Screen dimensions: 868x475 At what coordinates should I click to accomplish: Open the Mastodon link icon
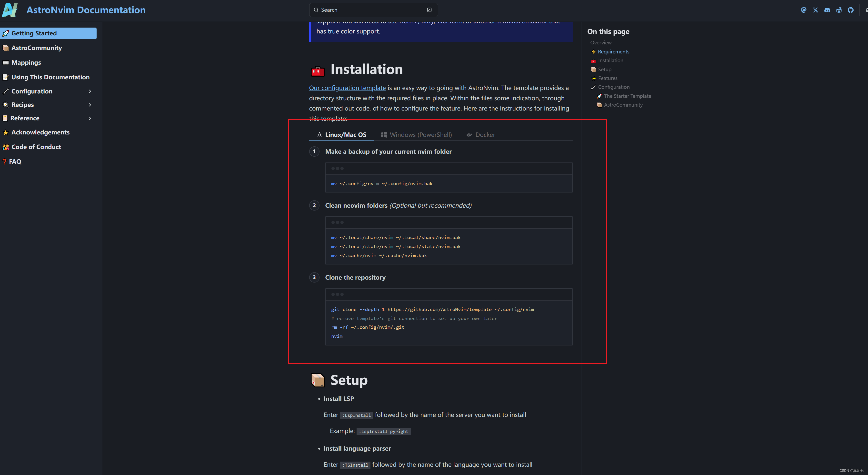tap(804, 10)
